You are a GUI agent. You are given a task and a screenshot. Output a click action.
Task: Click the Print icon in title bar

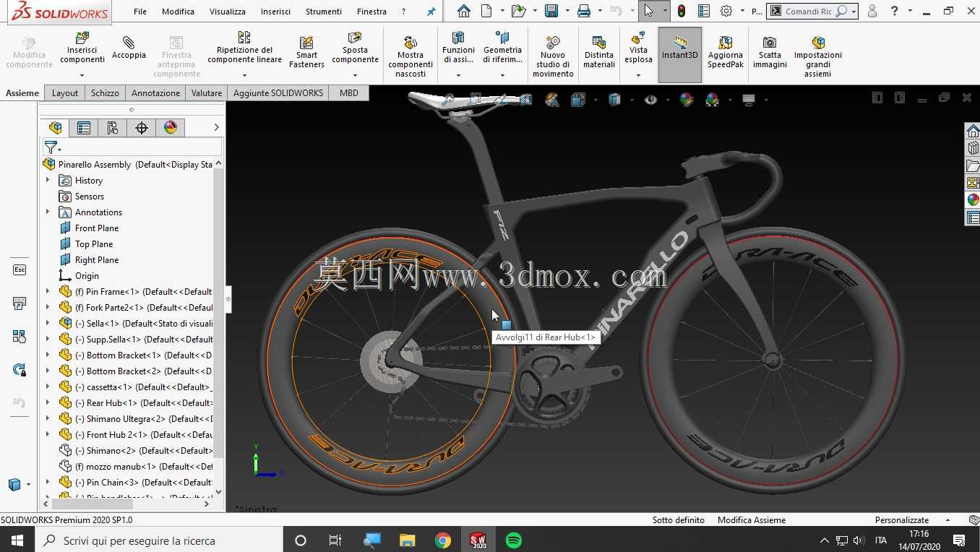tap(584, 11)
